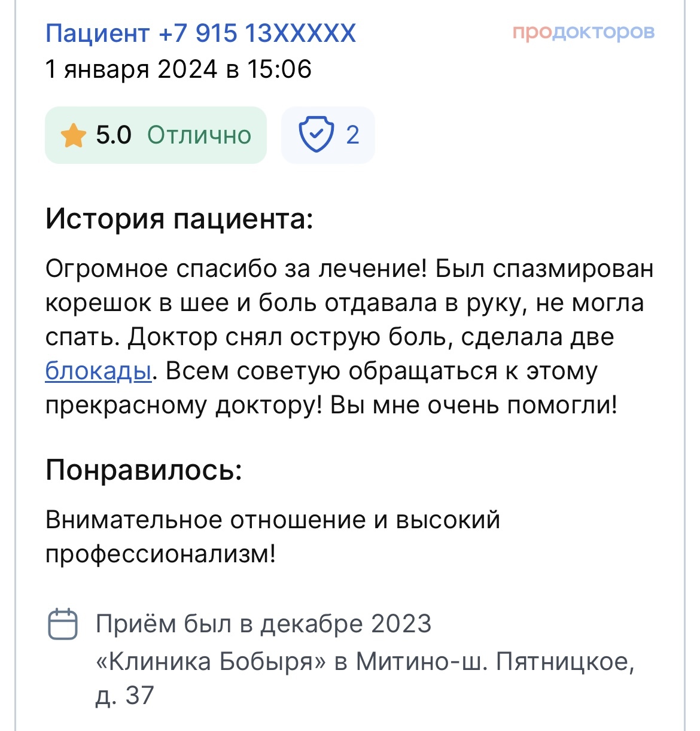
Task: Open patient profile +7 915 13XXXXX
Action: (x=200, y=33)
